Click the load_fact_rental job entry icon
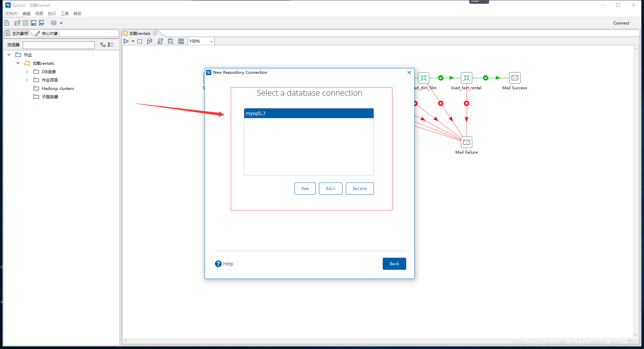The image size is (644, 349). click(466, 78)
